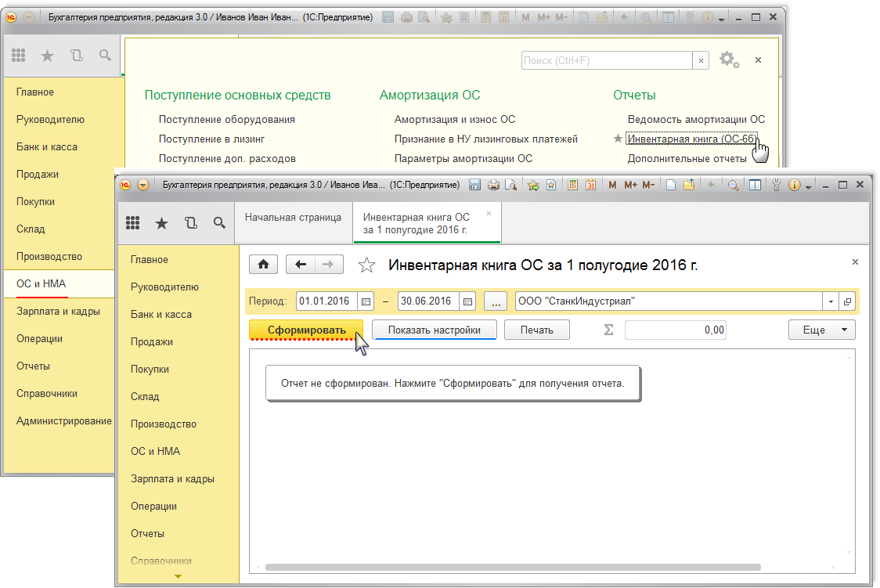Image resolution: width=880 pixels, height=588 pixels.
Task: Open organization in new window icon after СтанкИндустриал
Action: pos(847,301)
